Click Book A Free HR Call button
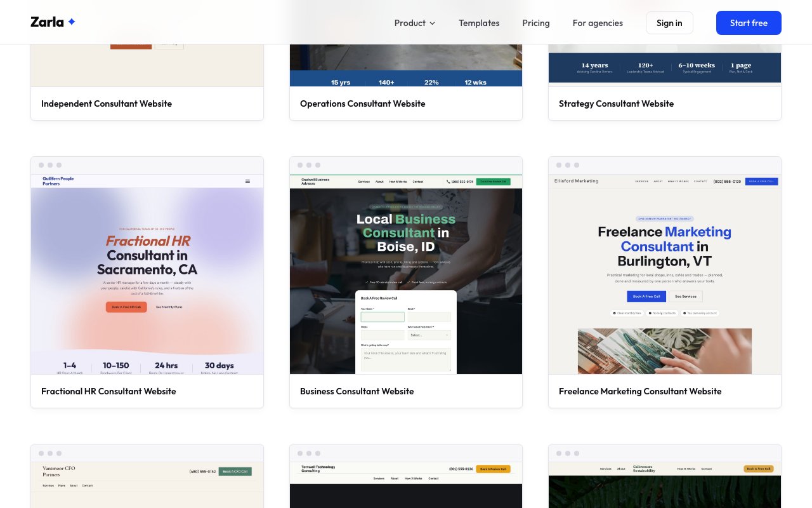This screenshot has width=812, height=508. [x=126, y=307]
